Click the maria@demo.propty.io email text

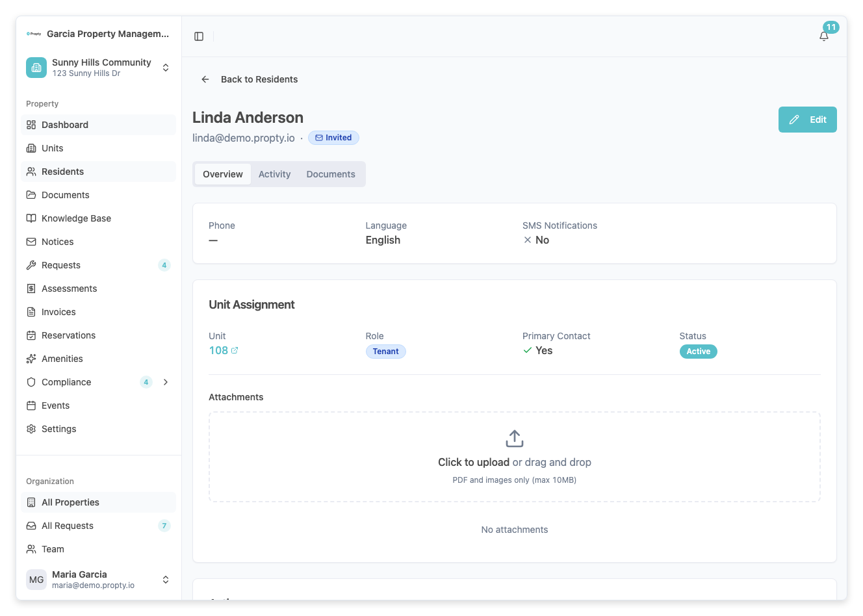tap(93, 585)
